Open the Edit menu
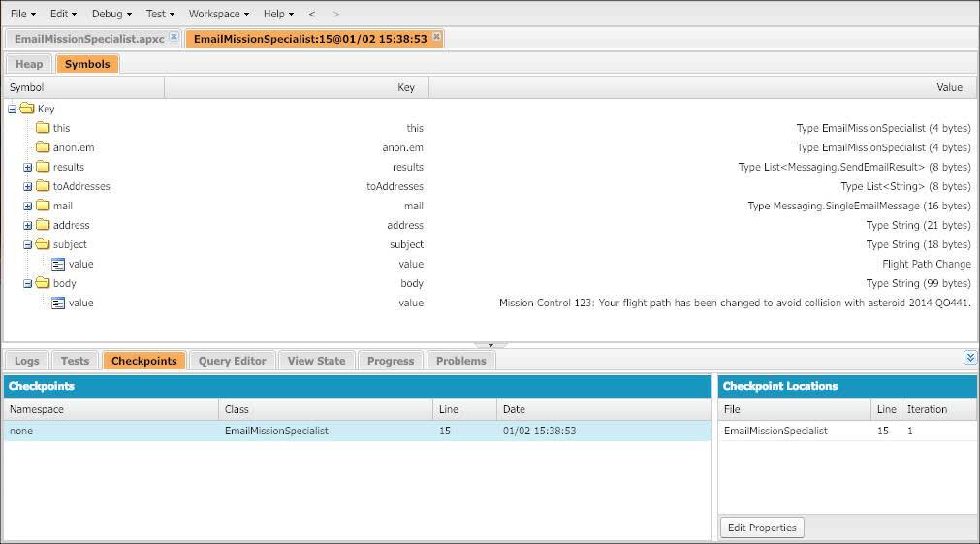Viewport: 980px width, 544px height. tap(63, 14)
